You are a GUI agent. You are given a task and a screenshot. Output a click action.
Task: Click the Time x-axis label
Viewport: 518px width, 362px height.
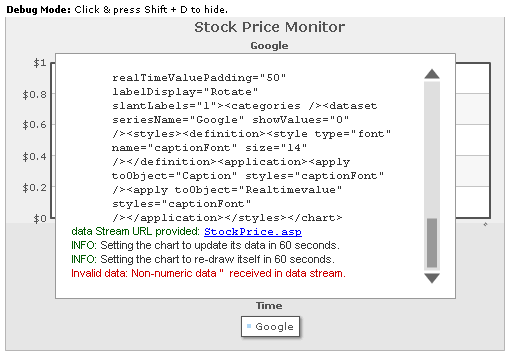click(269, 306)
